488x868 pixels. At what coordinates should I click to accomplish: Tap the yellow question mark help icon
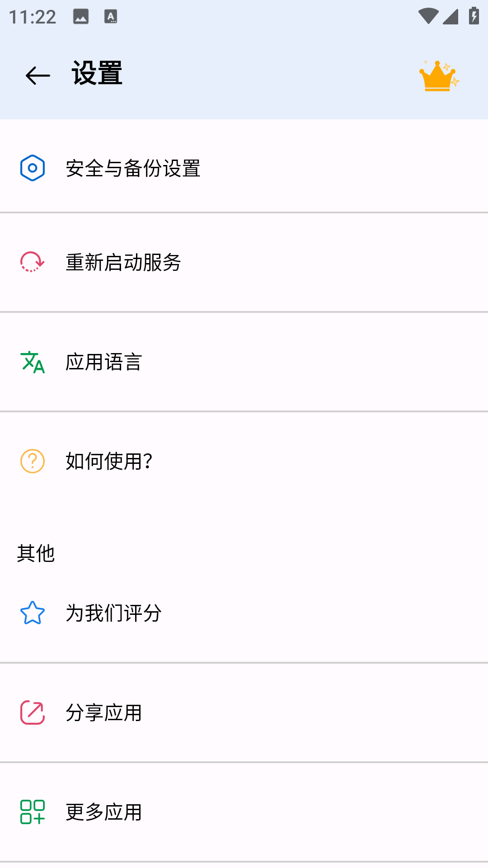33,461
